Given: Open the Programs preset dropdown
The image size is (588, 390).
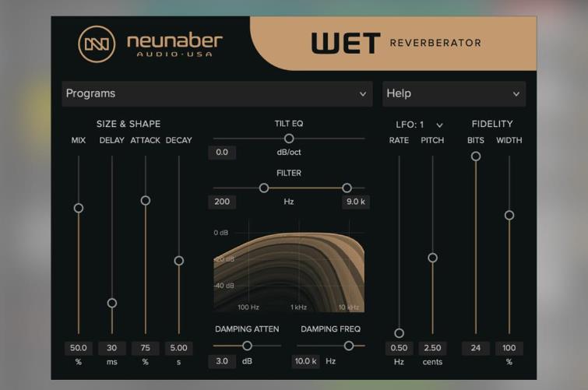Looking at the screenshot, I should (x=217, y=93).
